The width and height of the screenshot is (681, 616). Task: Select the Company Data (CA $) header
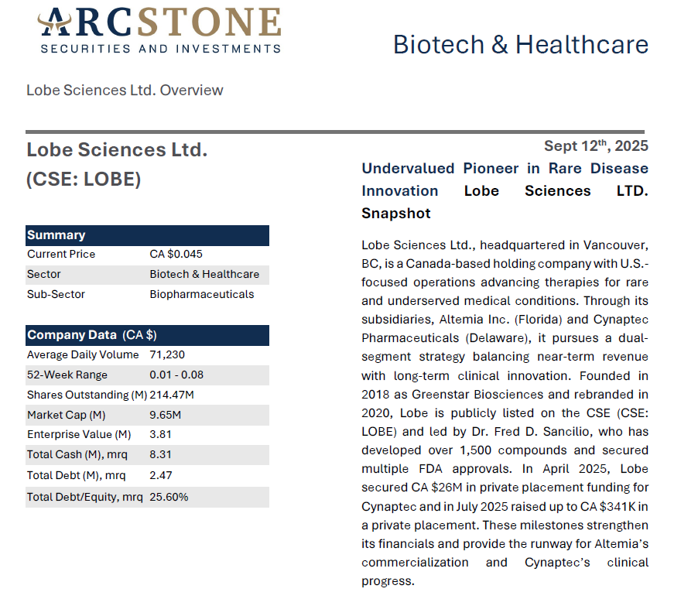pyautogui.click(x=92, y=335)
